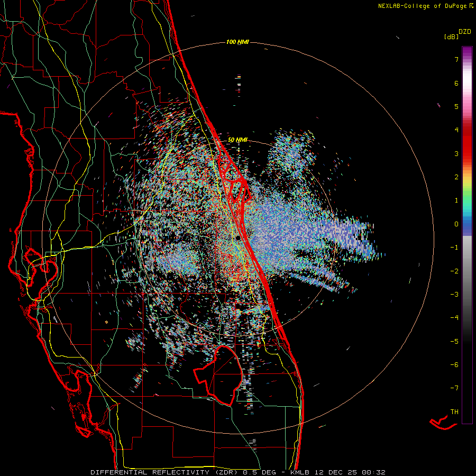Click the color scale value 4
Screen dimensions: 476x476
456,130
